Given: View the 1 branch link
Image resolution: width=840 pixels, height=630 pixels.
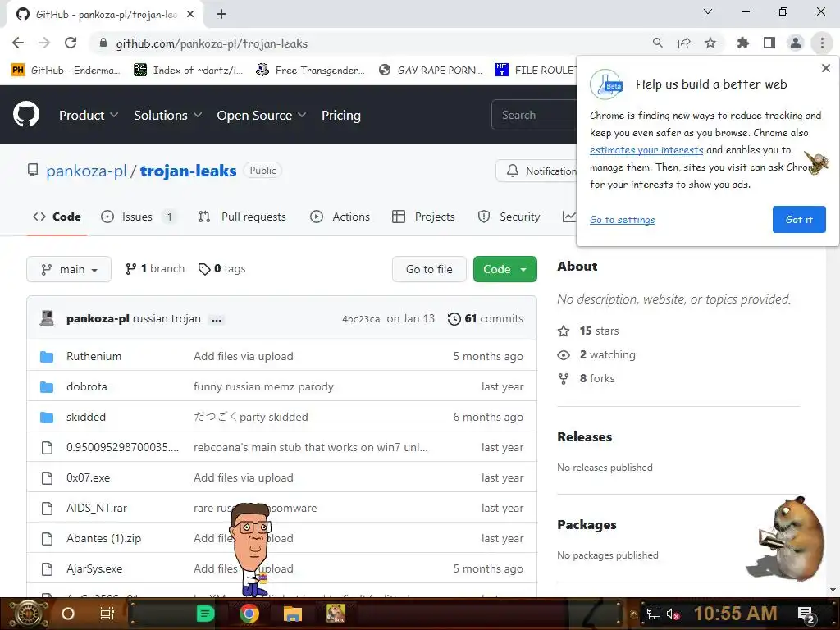Looking at the screenshot, I should pos(155,268).
